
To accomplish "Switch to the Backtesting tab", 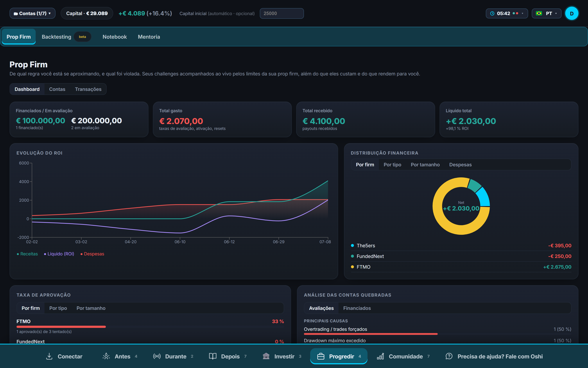I will pyautogui.click(x=66, y=37).
